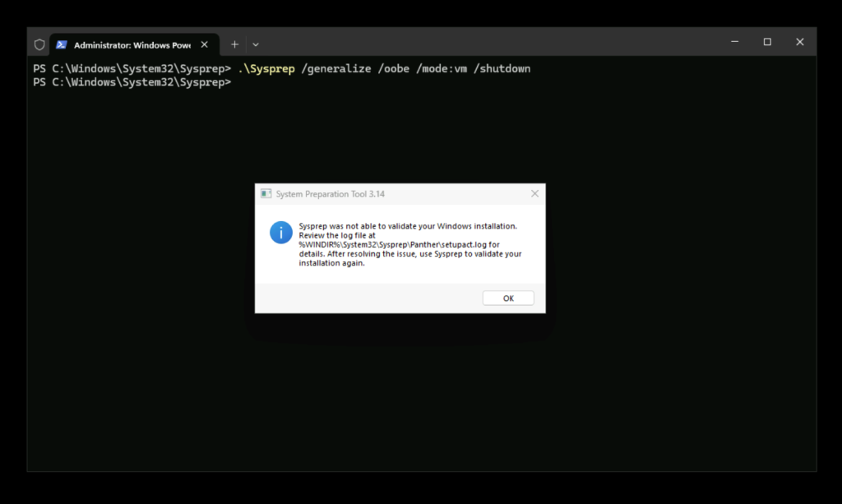Image resolution: width=842 pixels, height=504 pixels.
Task: Click OK in the Sysprep dialog
Action: click(508, 298)
